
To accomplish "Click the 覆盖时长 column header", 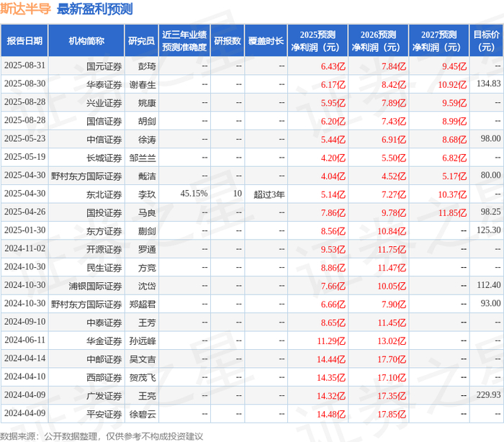I will (266, 41).
